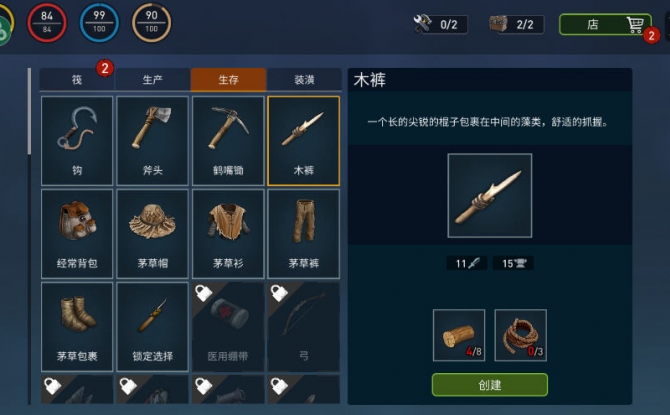Screen dimensions: 670x415
Task: Choose the straw shirt (茅草衫)
Action: click(x=228, y=234)
